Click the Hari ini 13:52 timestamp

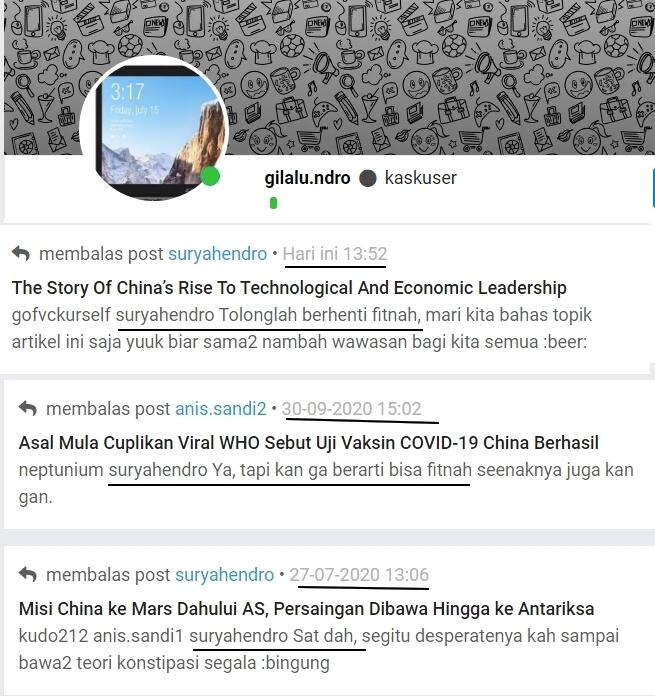click(x=335, y=254)
